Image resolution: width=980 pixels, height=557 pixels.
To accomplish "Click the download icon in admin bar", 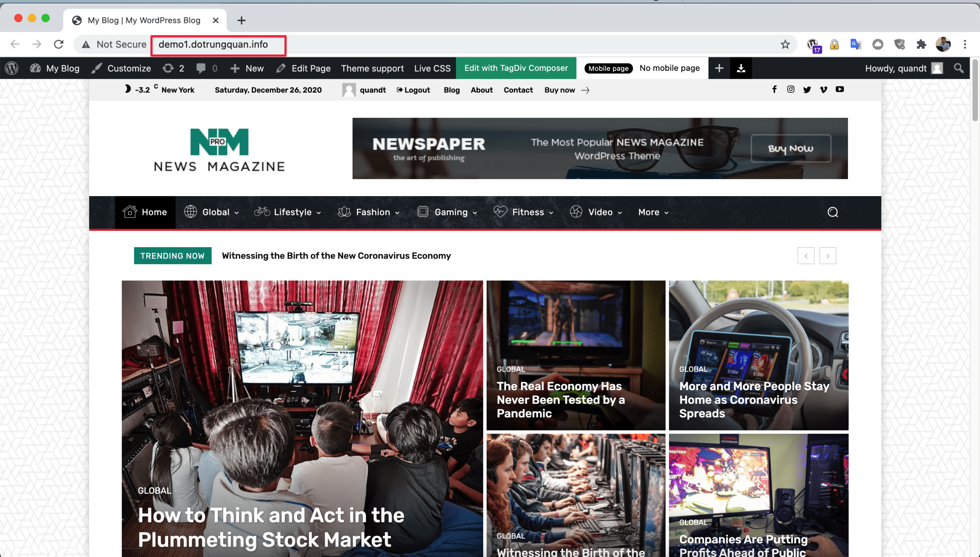I will [x=741, y=68].
